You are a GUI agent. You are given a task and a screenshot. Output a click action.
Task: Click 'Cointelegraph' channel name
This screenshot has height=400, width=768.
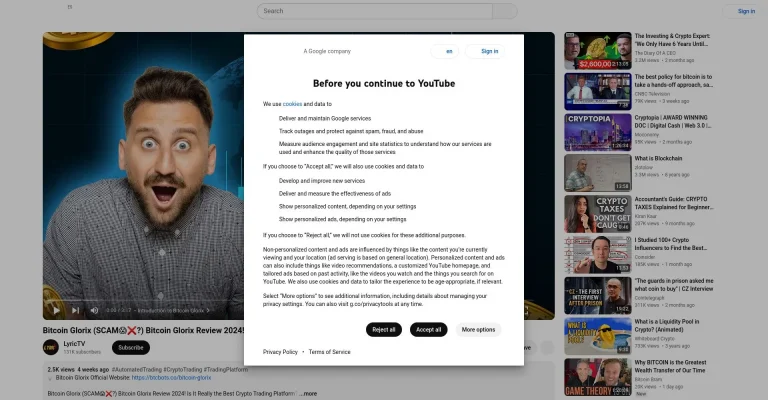coord(649,298)
